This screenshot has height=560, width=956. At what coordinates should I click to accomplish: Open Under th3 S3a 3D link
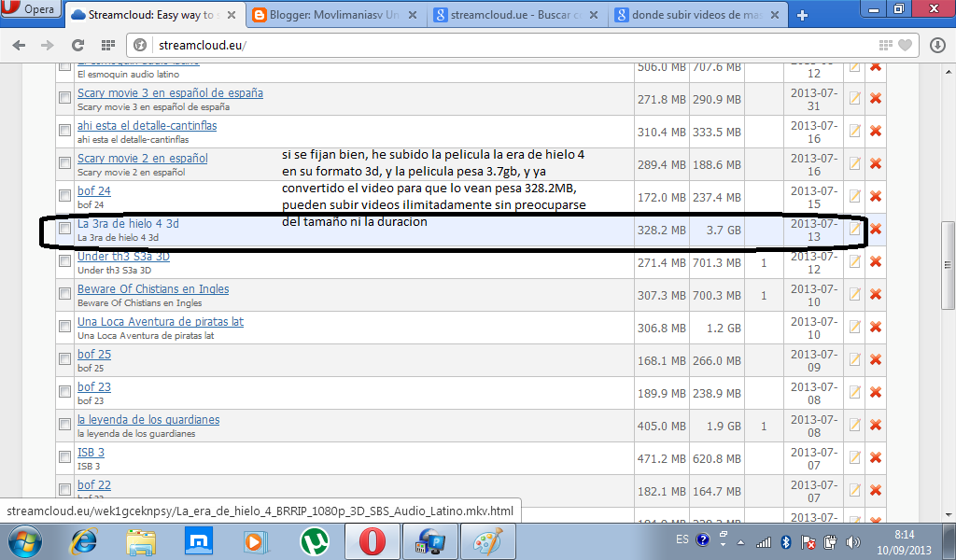[123, 256]
